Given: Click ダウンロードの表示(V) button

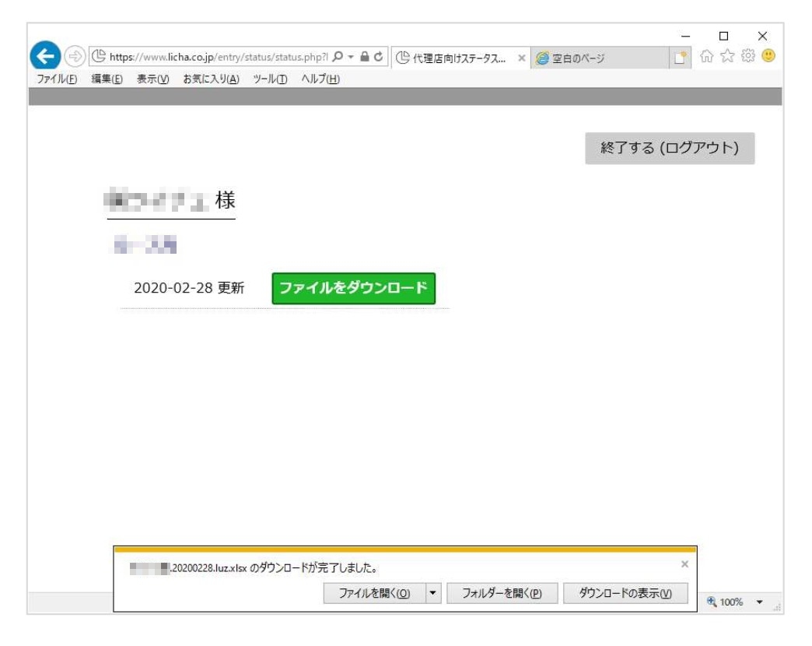Looking at the screenshot, I should pyautogui.click(x=625, y=593).
